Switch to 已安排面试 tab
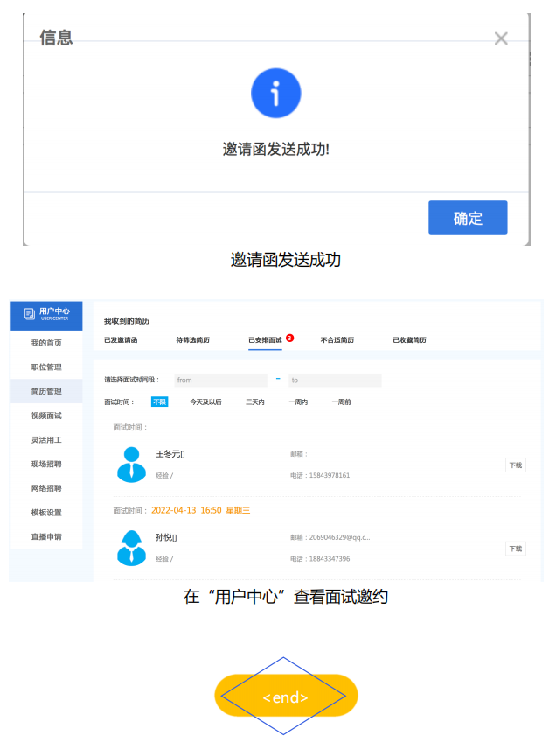This screenshot has width=556, height=756. [x=265, y=339]
